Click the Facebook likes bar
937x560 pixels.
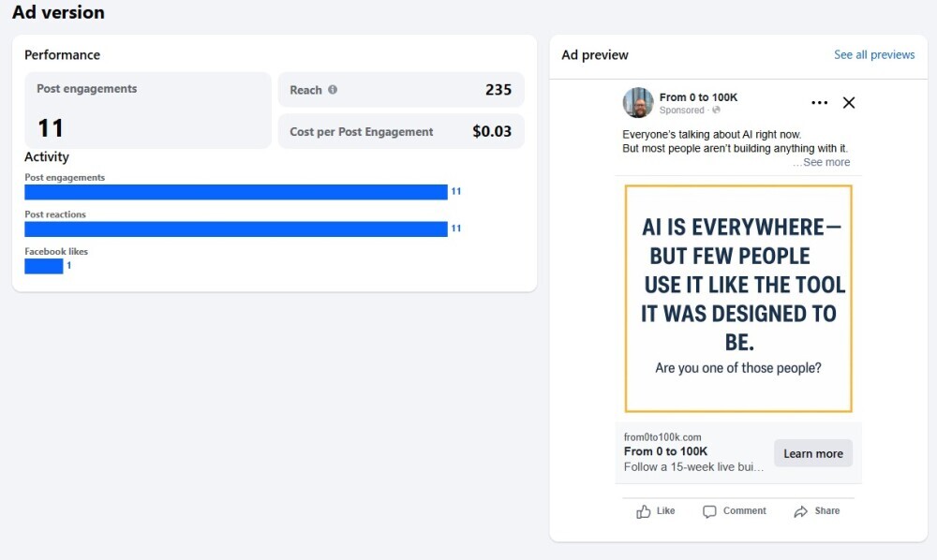(41, 265)
